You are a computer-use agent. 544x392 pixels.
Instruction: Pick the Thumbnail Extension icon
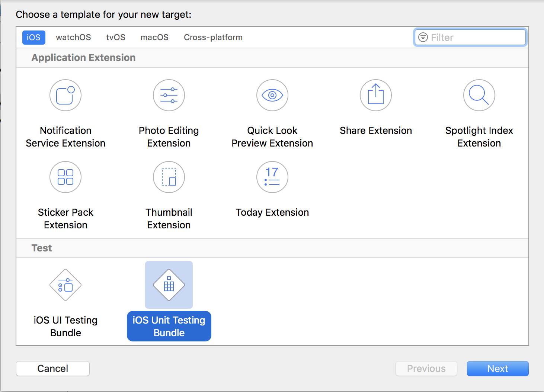(169, 177)
